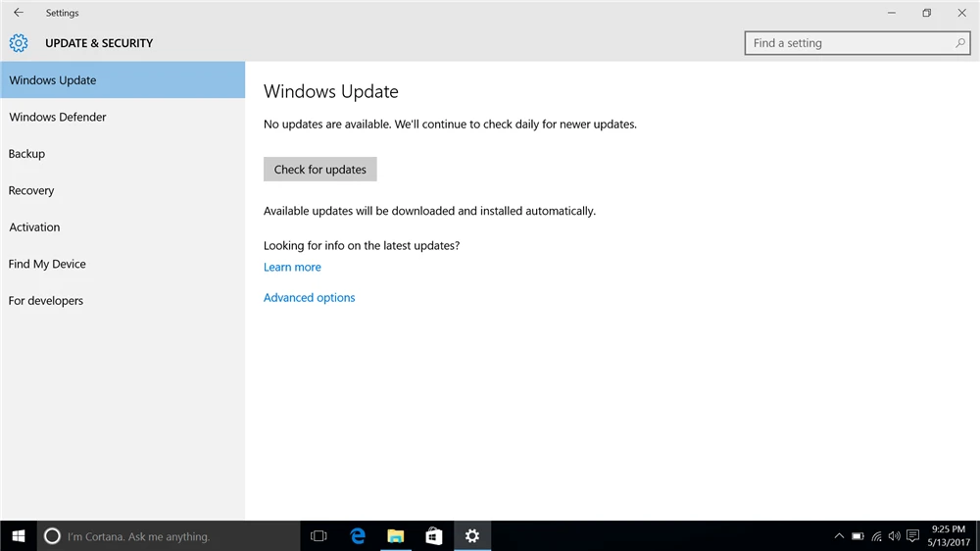Select Find My Device in the sidebar
The width and height of the screenshot is (980, 551).
tap(122, 264)
